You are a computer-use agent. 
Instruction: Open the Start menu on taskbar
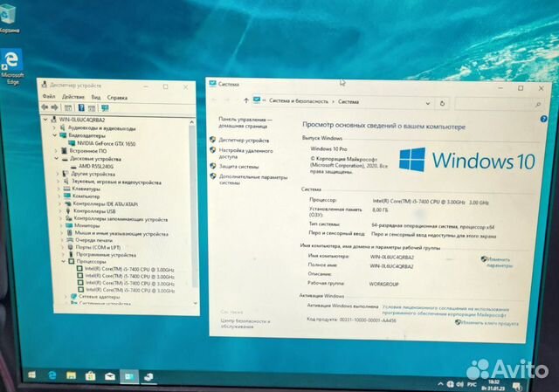[32, 375]
